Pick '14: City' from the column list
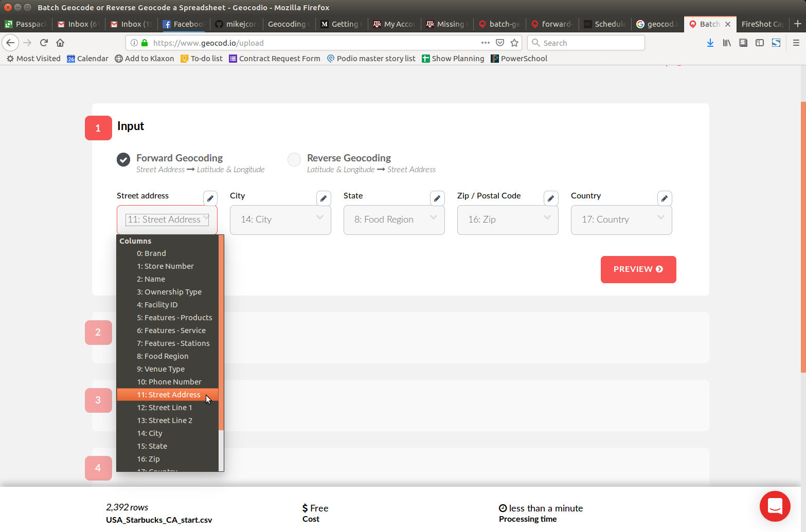 click(x=168, y=433)
